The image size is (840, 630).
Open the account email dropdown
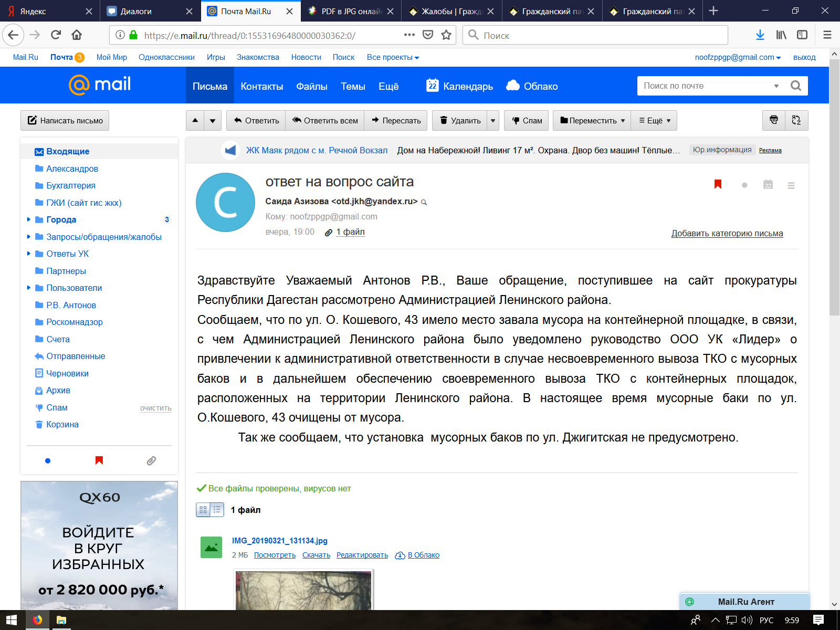(738, 57)
